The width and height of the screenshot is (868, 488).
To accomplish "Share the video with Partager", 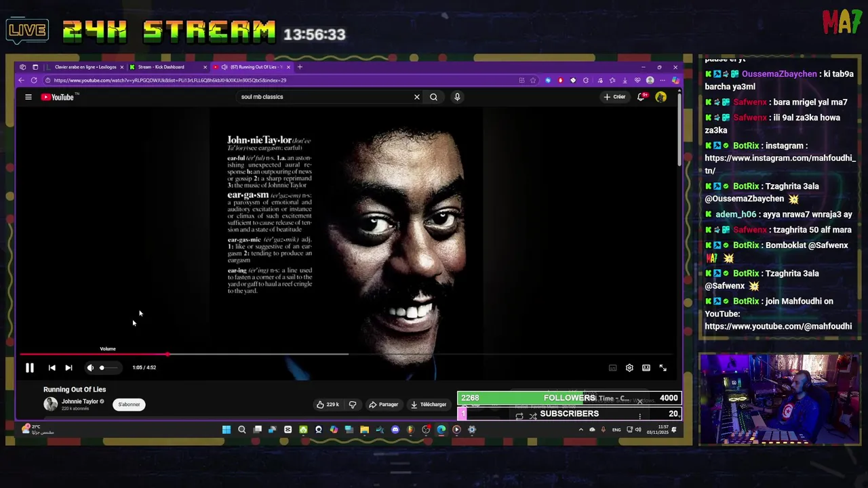I will pos(384,405).
